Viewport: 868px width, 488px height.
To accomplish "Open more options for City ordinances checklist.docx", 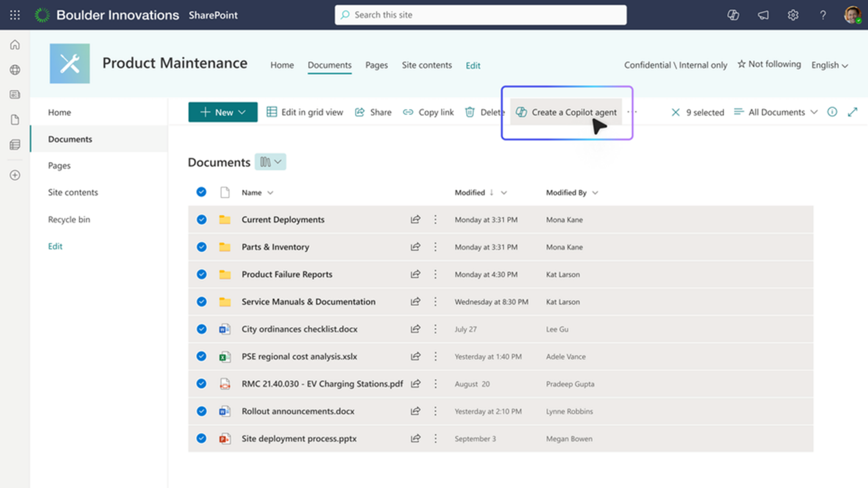I will pos(435,329).
